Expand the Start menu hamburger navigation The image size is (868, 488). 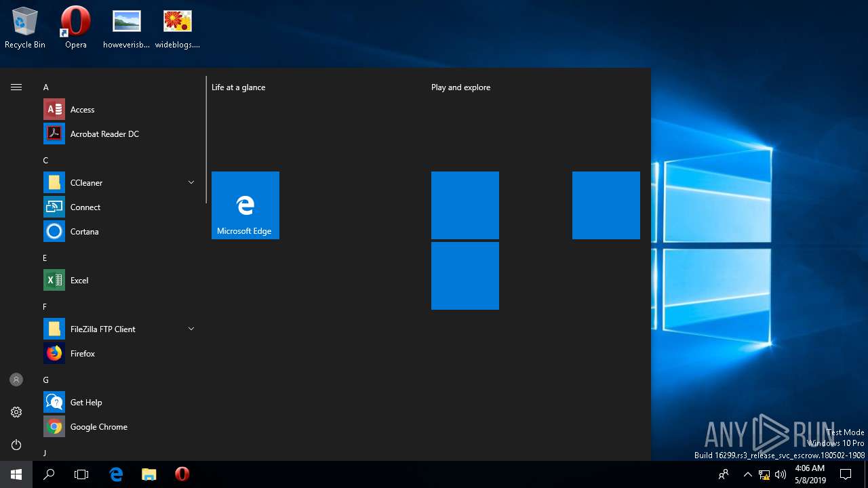[x=16, y=87]
